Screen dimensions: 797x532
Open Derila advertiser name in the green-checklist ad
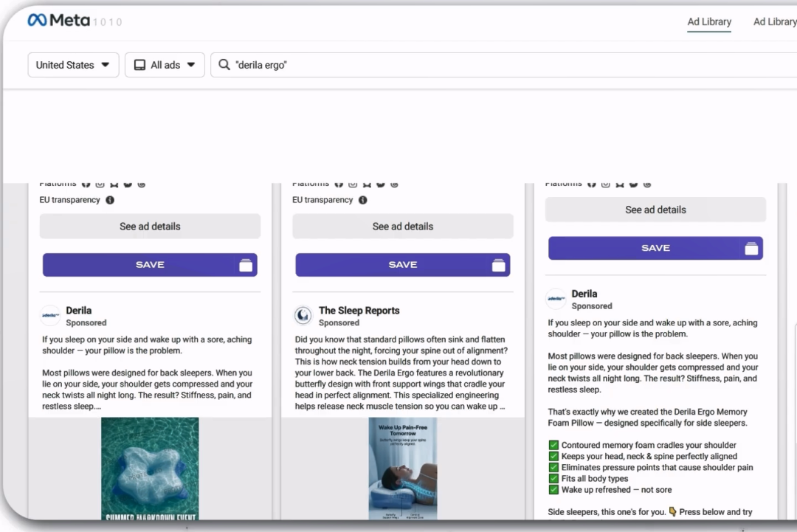[584, 294]
